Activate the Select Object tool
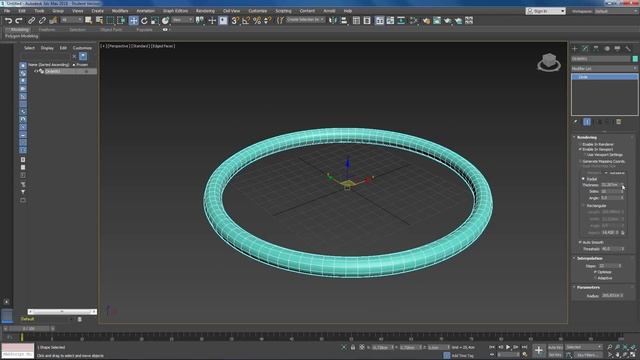Screen dimensions: 640x360 coord(89,20)
